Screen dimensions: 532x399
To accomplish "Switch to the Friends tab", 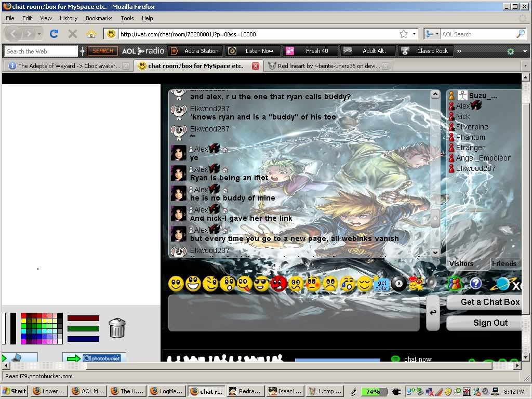I will [x=504, y=263].
